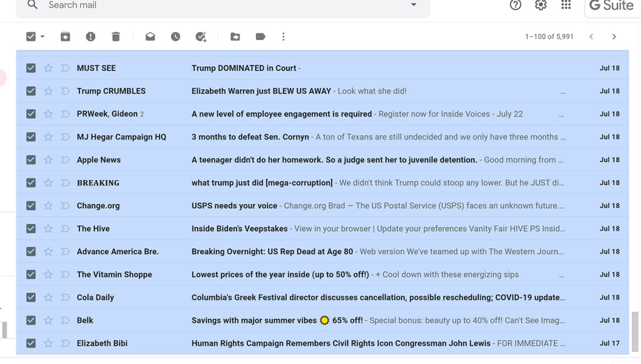Image resolution: width=641 pixels, height=364 pixels.
Task: Open 'Inside Biden's Veepstakes' email
Action: click(x=240, y=228)
